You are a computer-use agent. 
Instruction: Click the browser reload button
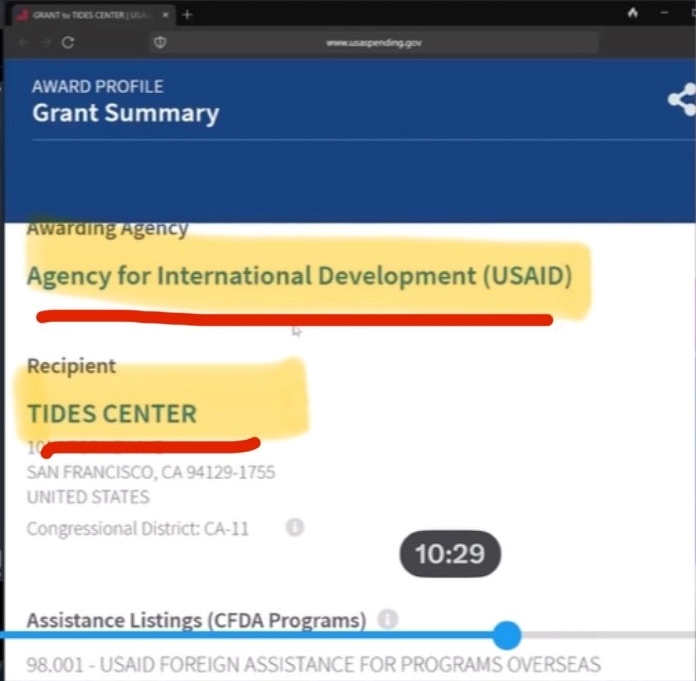pyautogui.click(x=68, y=43)
